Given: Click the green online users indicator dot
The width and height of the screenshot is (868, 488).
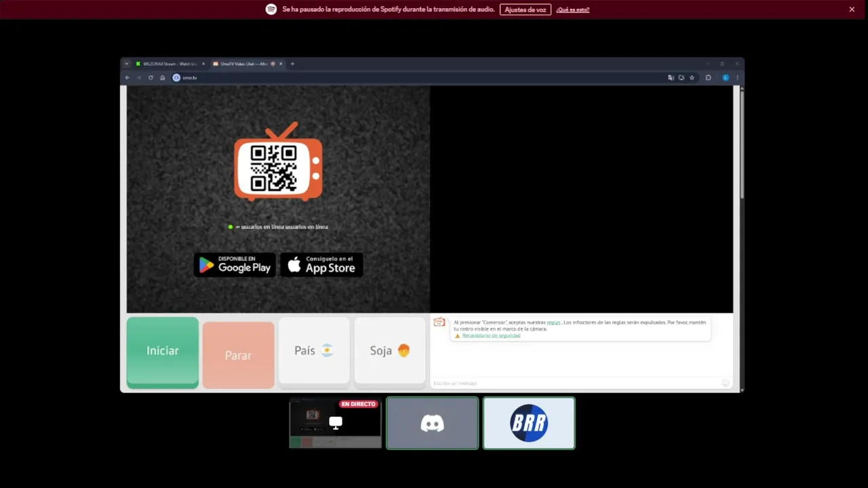Looking at the screenshot, I should (x=231, y=226).
